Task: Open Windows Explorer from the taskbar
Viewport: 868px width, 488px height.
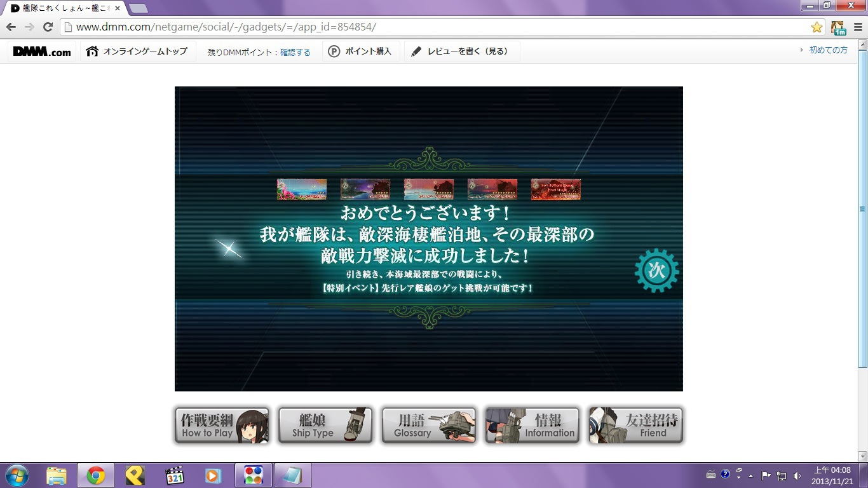Action: pos(56,475)
